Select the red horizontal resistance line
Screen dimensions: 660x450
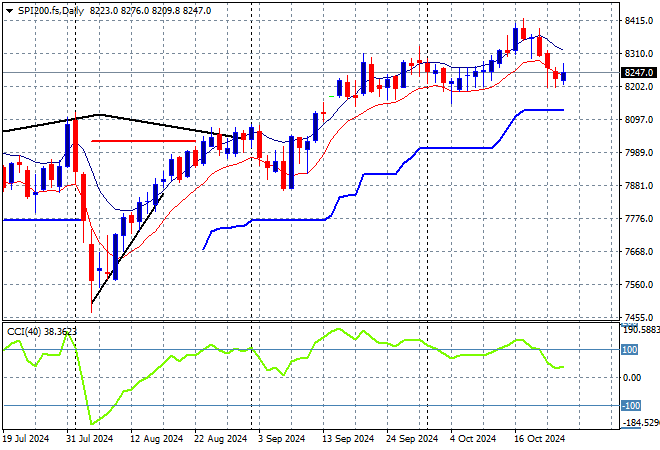(143, 141)
